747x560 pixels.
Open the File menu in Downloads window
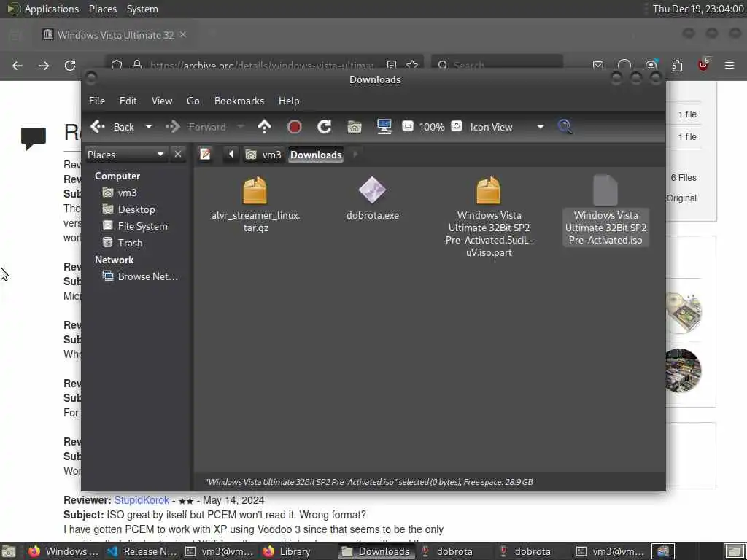coord(97,101)
